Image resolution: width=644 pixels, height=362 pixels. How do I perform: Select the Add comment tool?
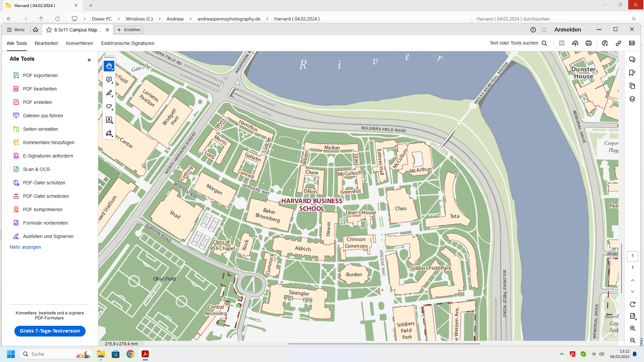point(109,80)
